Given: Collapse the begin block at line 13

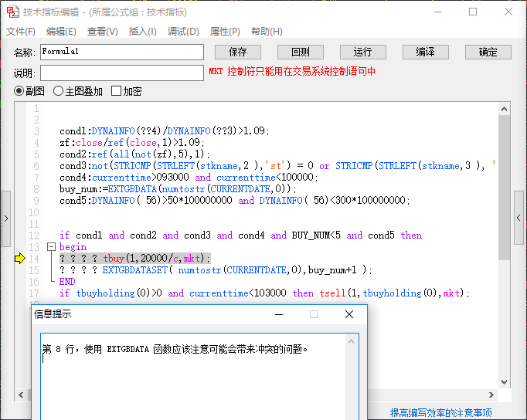Looking at the screenshot, I should click(x=51, y=247).
